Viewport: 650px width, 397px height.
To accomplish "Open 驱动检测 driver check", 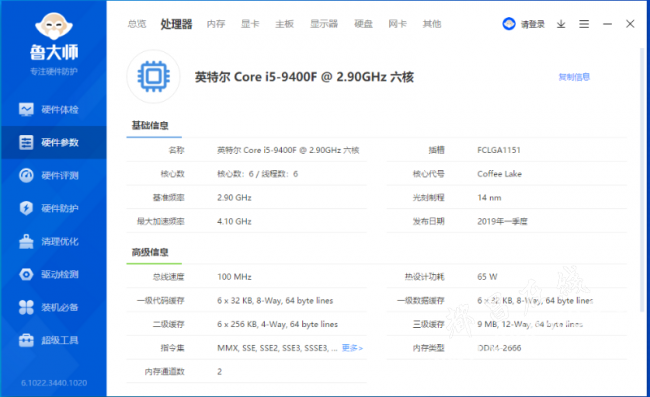I will click(53, 274).
